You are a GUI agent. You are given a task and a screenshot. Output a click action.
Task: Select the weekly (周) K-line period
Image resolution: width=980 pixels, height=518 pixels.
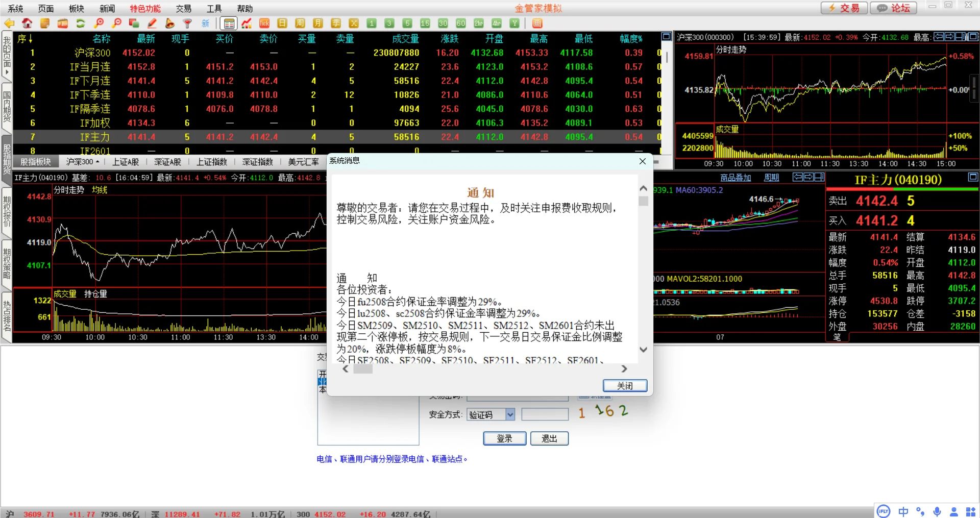pos(300,23)
